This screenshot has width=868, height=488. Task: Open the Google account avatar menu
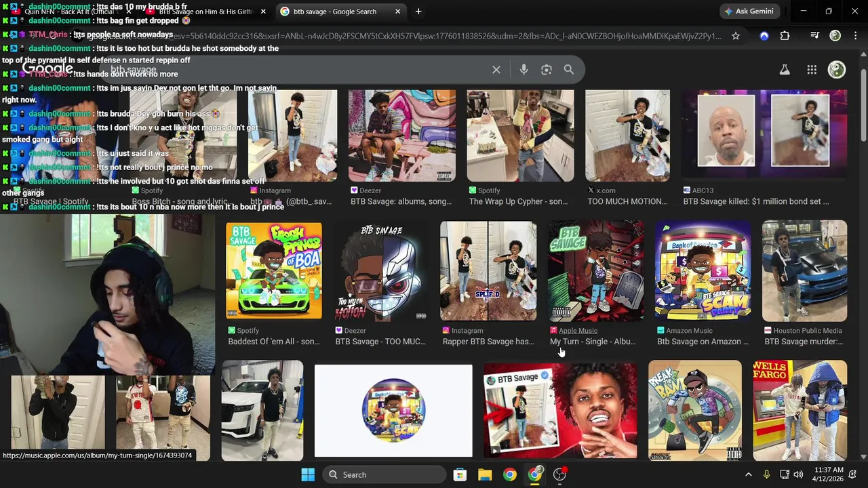[837, 70]
